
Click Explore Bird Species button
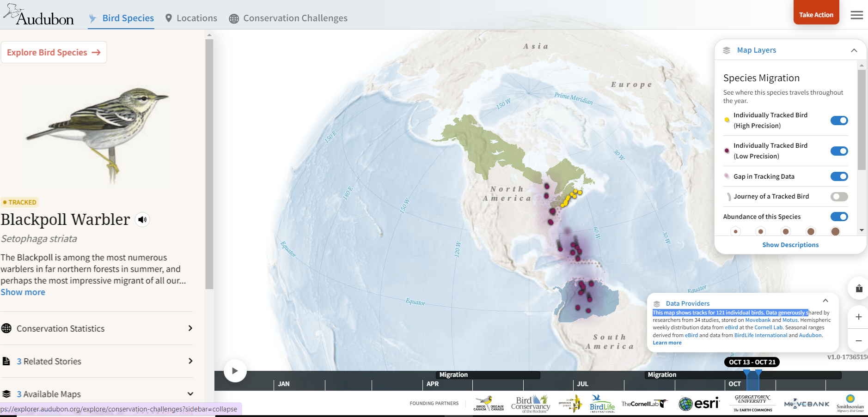point(54,52)
